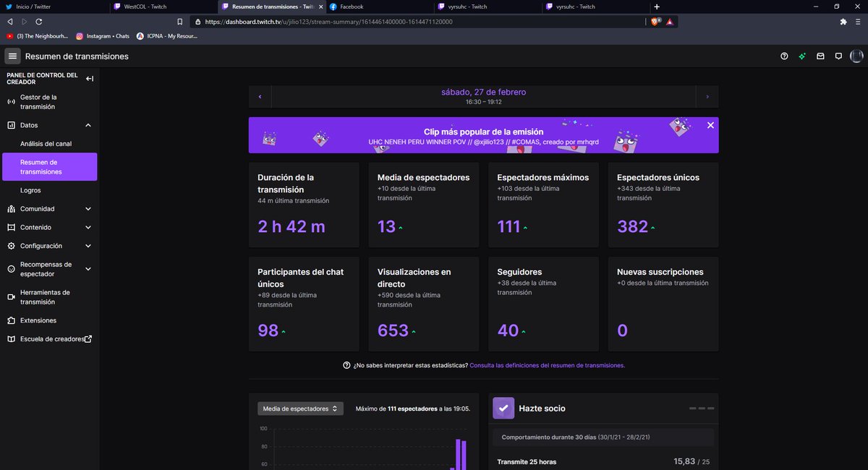
Task: Open the whispers chat bubble icon
Action: coord(838,56)
